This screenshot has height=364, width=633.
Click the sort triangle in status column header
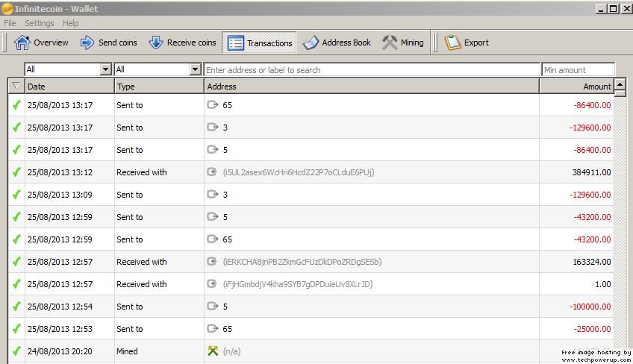click(x=16, y=86)
